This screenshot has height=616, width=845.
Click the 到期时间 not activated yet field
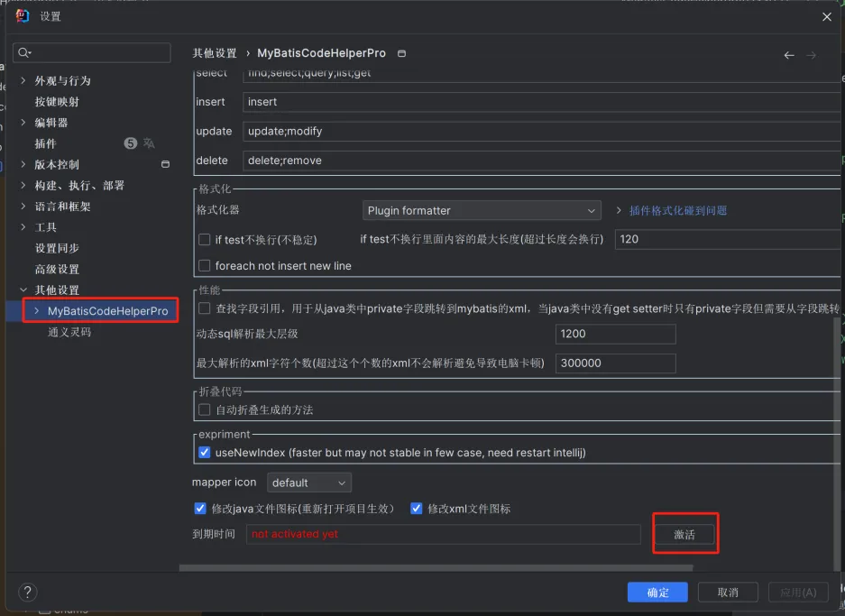(444, 534)
